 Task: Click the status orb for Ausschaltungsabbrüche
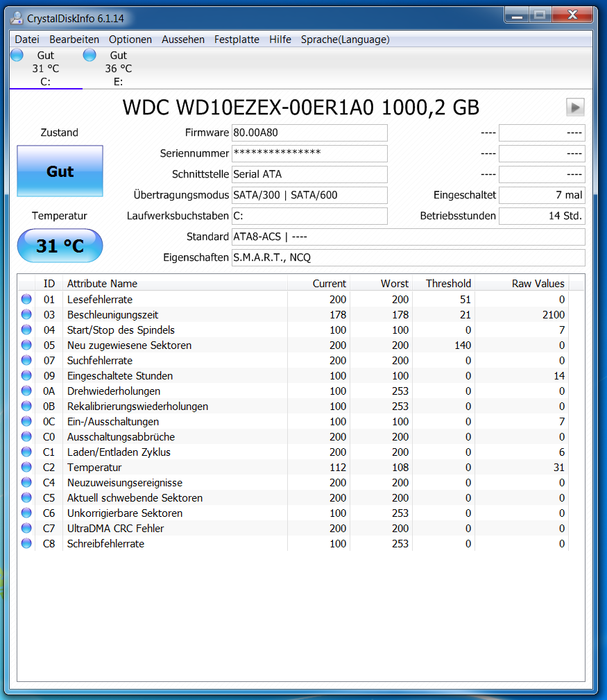pos(26,436)
